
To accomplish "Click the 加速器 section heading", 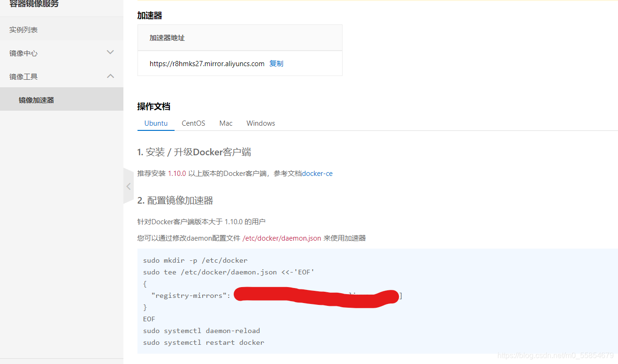I will [150, 15].
